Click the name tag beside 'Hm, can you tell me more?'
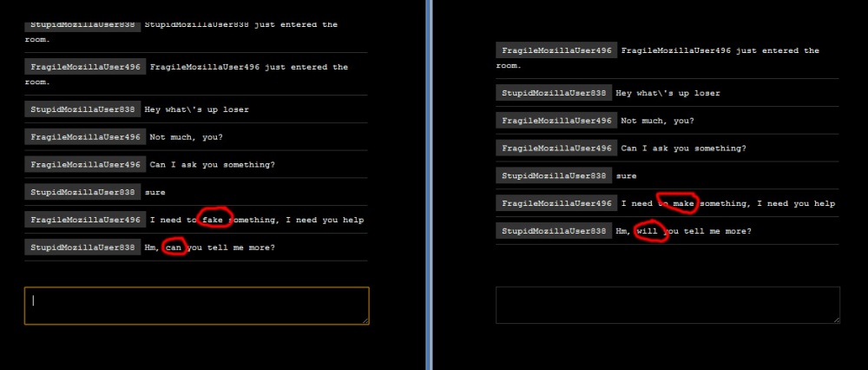Image resolution: width=868 pixels, height=370 pixels. pos(82,247)
